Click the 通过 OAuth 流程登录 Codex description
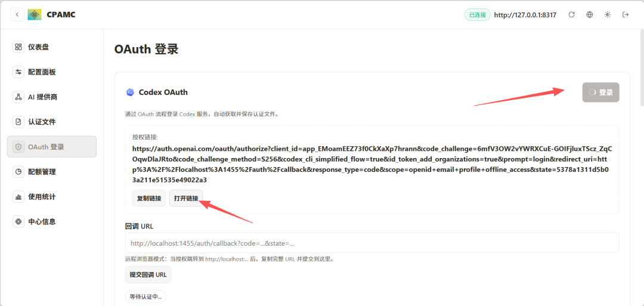This screenshot has height=306, width=644. pyautogui.click(x=203, y=114)
